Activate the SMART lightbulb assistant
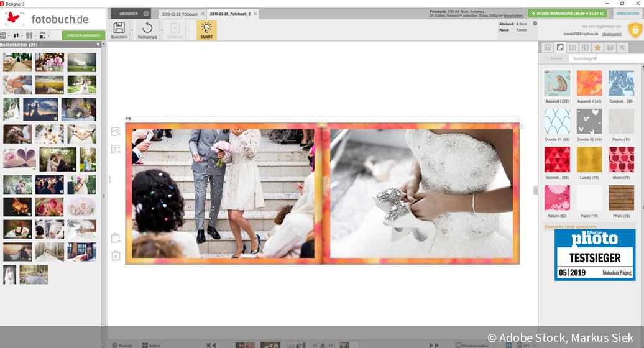 click(206, 30)
